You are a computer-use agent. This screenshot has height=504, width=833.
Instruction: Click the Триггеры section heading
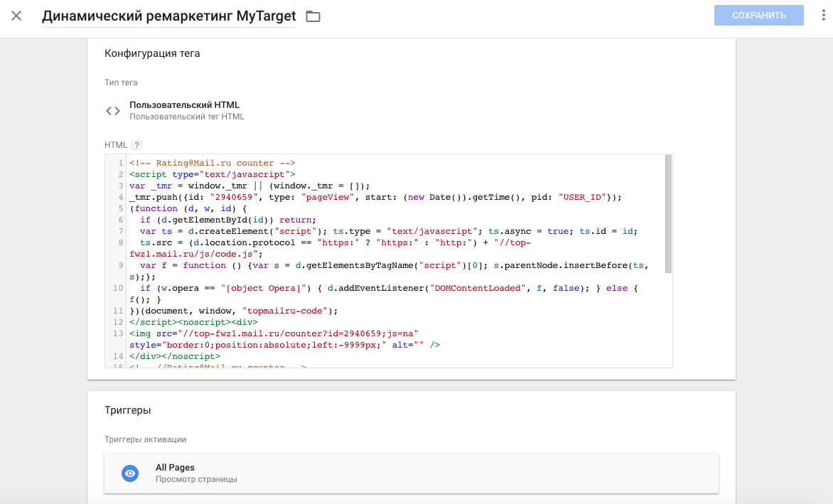pos(127,411)
